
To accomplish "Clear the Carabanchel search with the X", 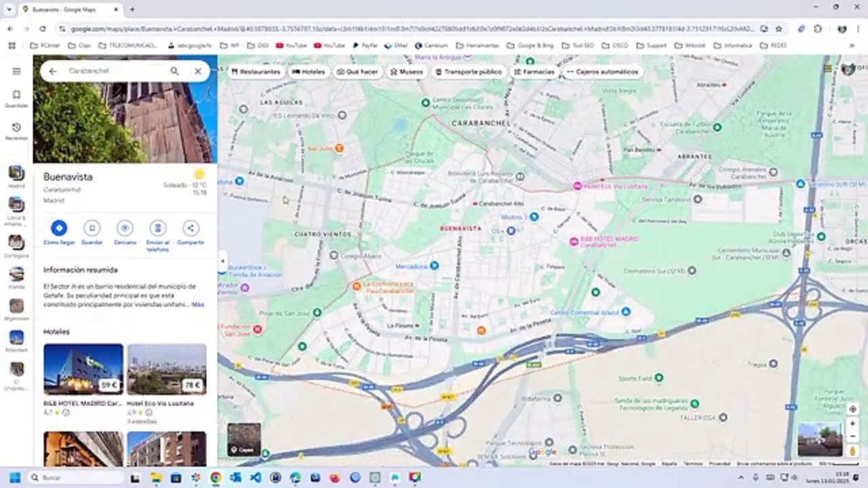I will pyautogui.click(x=197, y=71).
